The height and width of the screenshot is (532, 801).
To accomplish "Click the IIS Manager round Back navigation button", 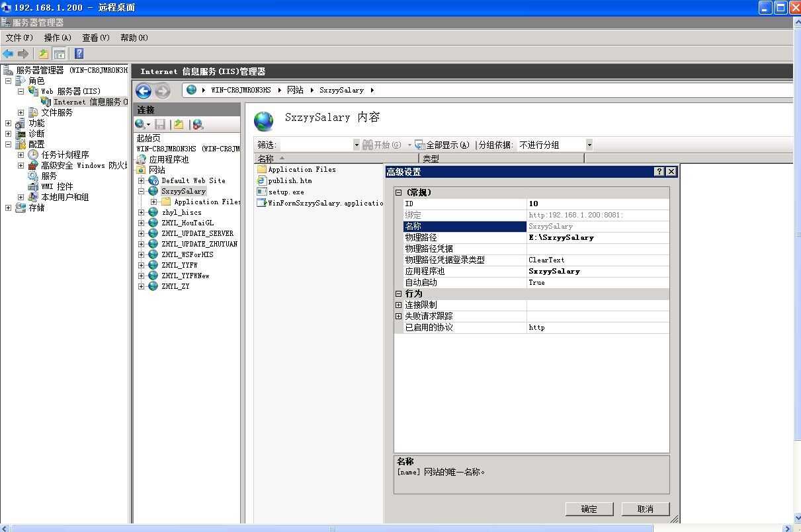I will 144,91.
